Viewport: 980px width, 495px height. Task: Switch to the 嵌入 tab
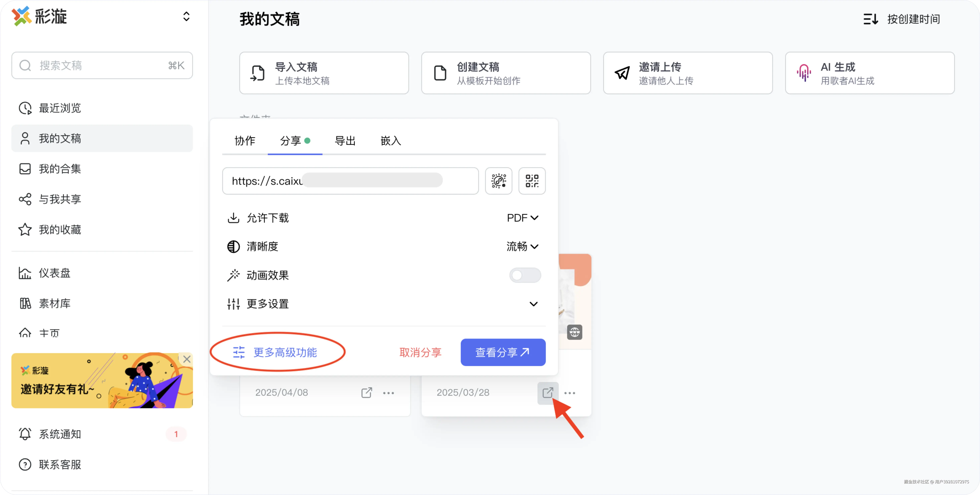[x=391, y=141]
